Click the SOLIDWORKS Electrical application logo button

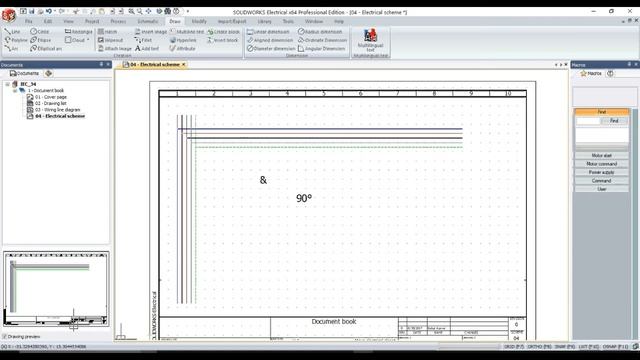click(x=9, y=15)
